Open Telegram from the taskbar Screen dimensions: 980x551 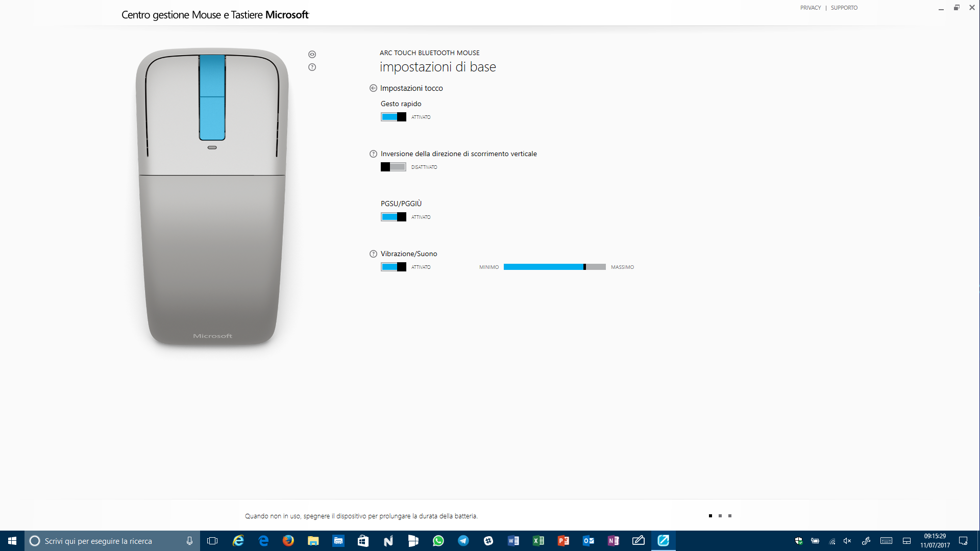463,541
